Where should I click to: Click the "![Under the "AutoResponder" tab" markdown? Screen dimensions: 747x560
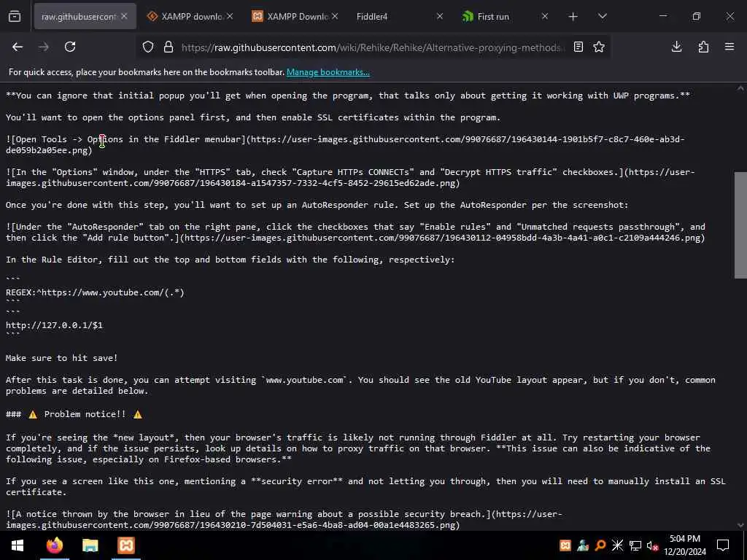click(355, 233)
